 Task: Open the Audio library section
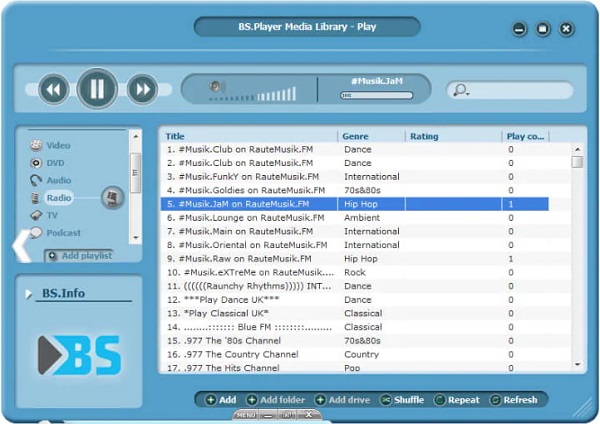[x=59, y=180]
